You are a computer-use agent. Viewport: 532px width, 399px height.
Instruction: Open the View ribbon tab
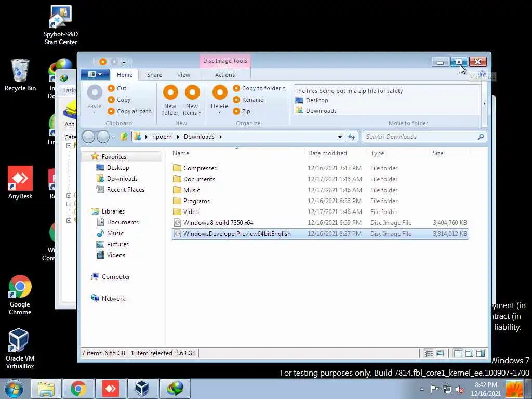[x=183, y=75]
